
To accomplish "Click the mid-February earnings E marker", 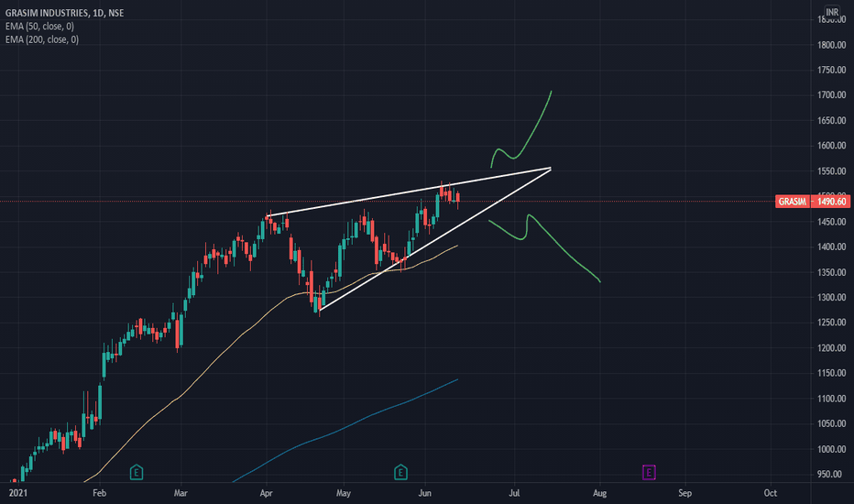I will coord(137,473).
